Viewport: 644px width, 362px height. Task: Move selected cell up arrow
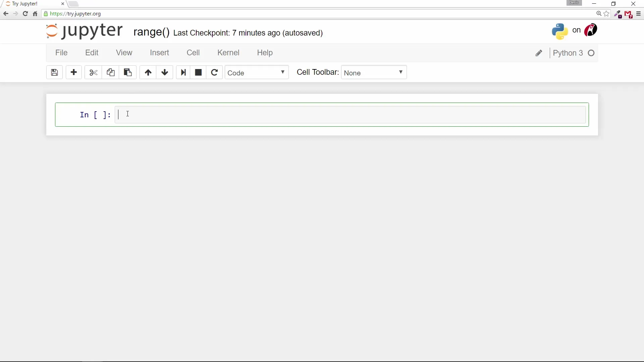point(148,72)
